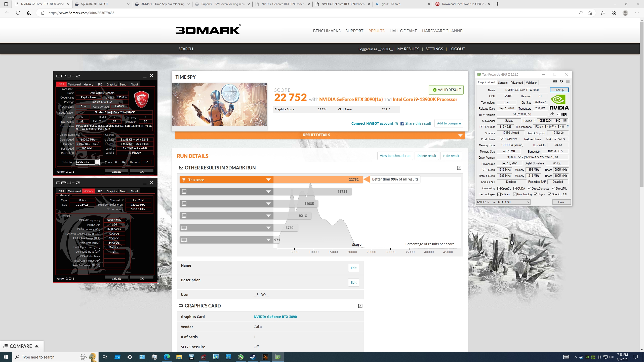644x362 pixels.
Task: Switch to the Advanced tab in GPU-Z
Action: click(516, 83)
